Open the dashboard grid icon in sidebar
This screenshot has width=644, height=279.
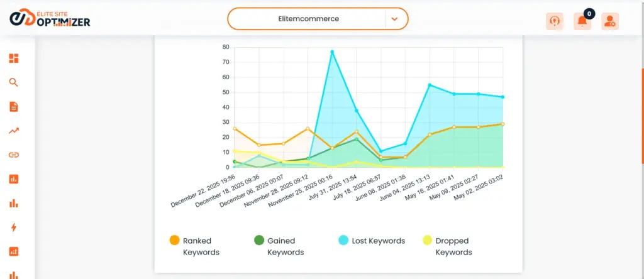click(14, 58)
